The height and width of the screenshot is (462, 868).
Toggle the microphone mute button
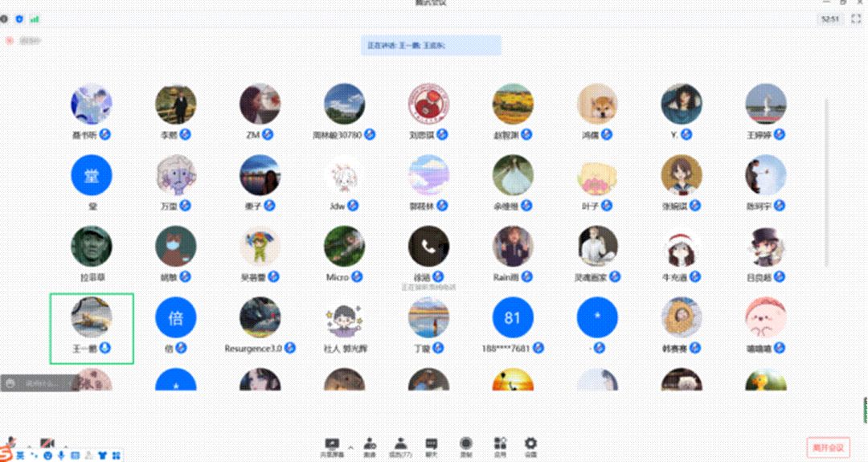pyautogui.click(x=11, y=443)
